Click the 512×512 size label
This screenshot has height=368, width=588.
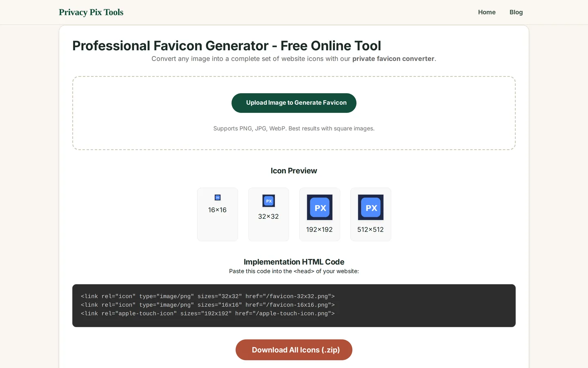[x=370, y=229]
